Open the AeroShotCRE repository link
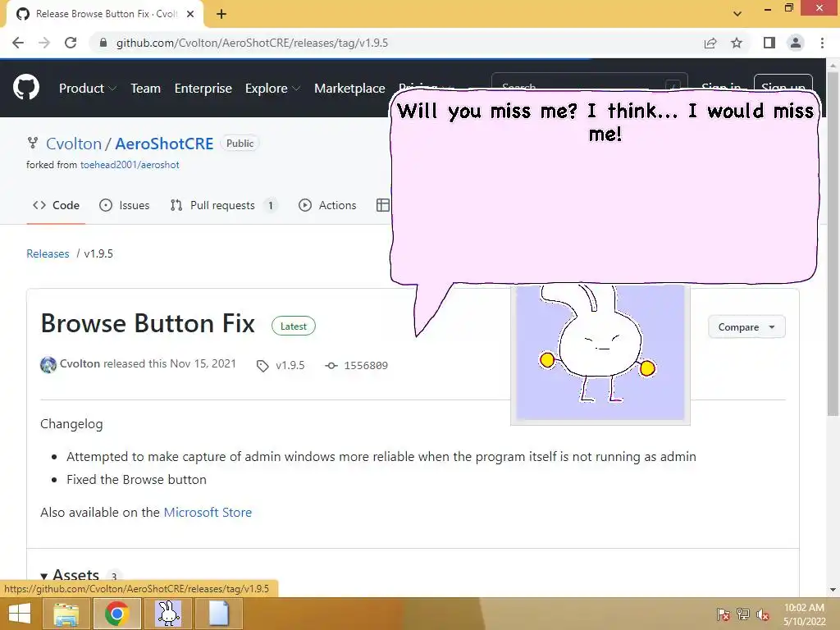This screenshot has height=630, width=840. 164,144
